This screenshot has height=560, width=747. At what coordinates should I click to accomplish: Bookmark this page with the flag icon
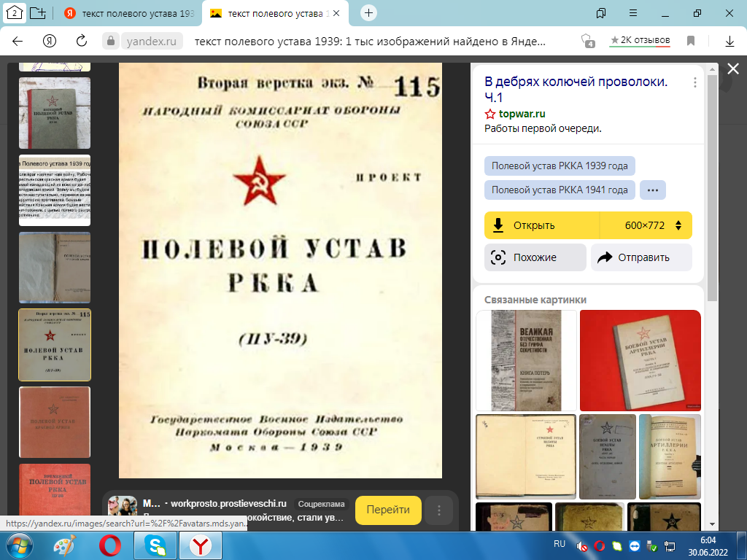click(x=691, y=41)
